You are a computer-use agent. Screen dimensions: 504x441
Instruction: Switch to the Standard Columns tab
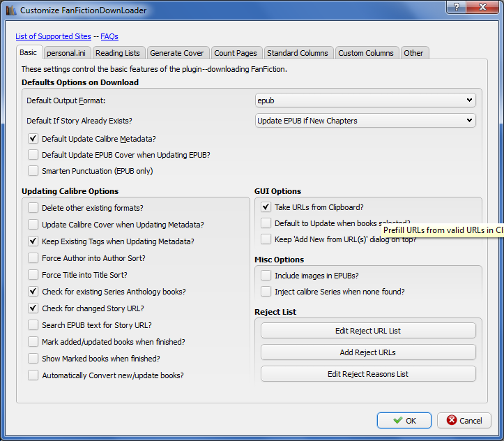coord(298,53)
